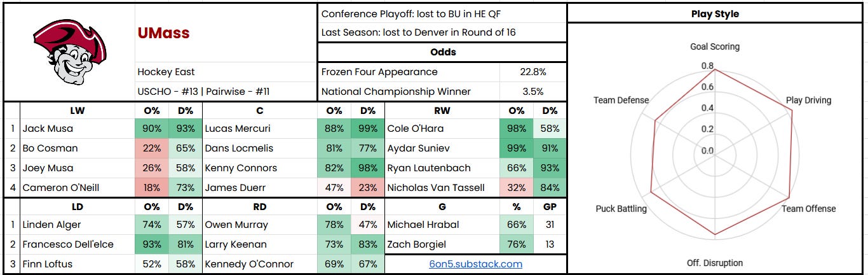The width and height of the screenshot is (868, 275).
Task: Click the UMass Minuteman mascot logo
Action: click(x=70, y=52)
